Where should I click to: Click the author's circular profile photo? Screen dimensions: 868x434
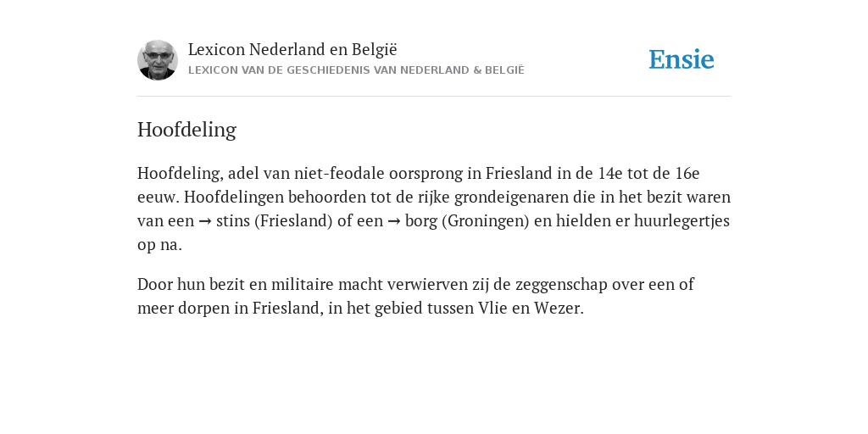(158, 60)
